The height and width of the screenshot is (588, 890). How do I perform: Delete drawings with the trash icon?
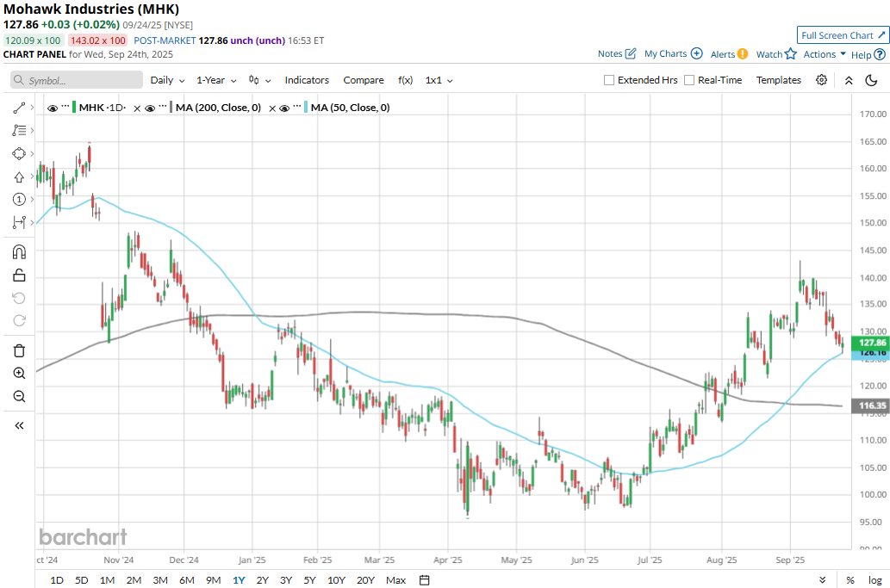pyautogui.click(x=19, y=351)
